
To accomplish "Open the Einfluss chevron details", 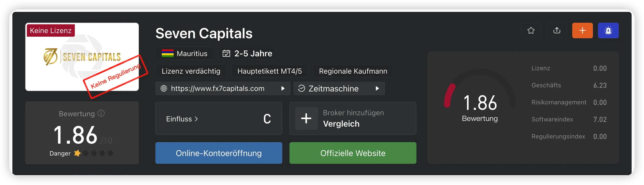I will [x=196, y=119].
